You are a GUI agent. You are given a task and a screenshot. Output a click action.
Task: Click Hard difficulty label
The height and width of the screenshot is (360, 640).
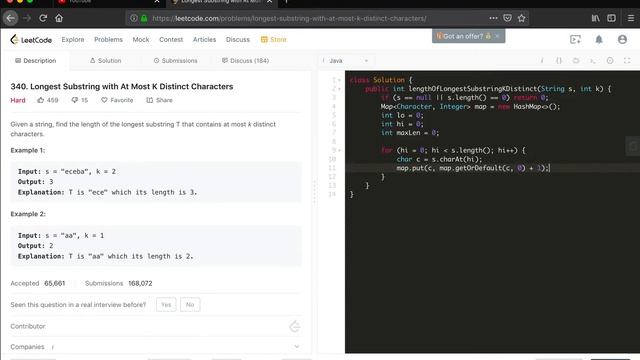[x=18, y=100]
